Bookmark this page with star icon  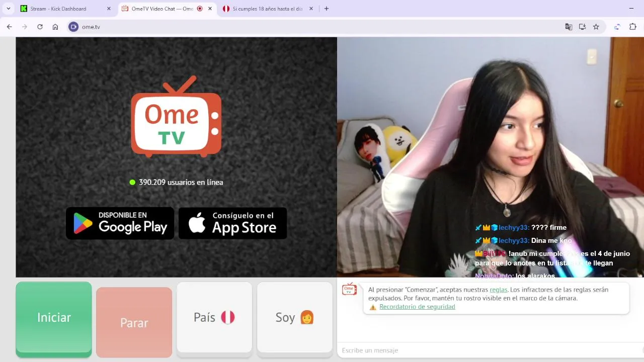click(596, 27)
